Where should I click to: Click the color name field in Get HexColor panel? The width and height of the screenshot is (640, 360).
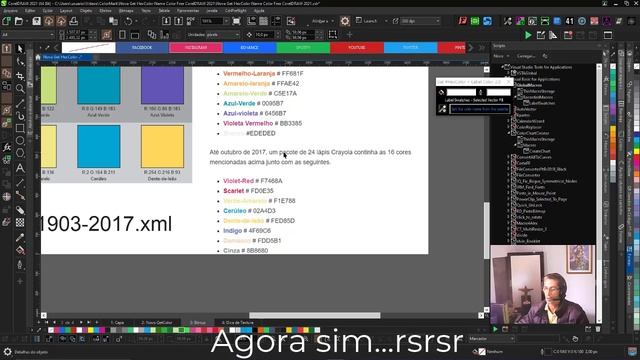480,109
